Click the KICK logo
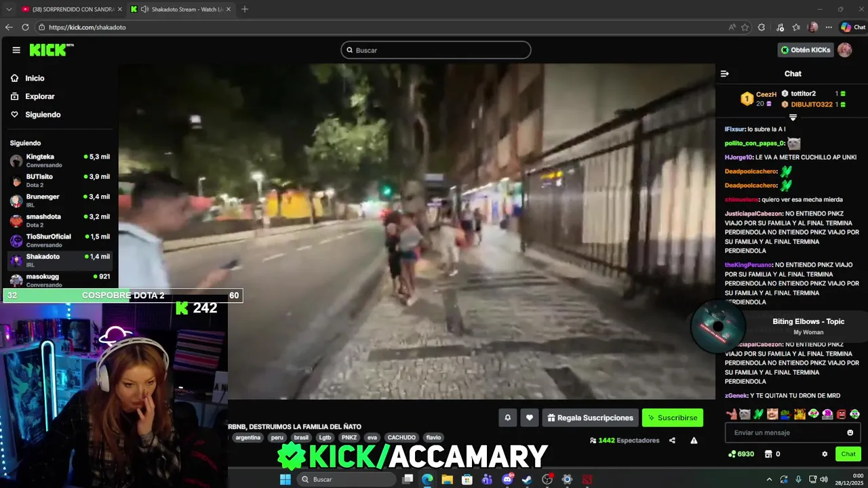The image size is (868, 488). [x=51, y=50]
